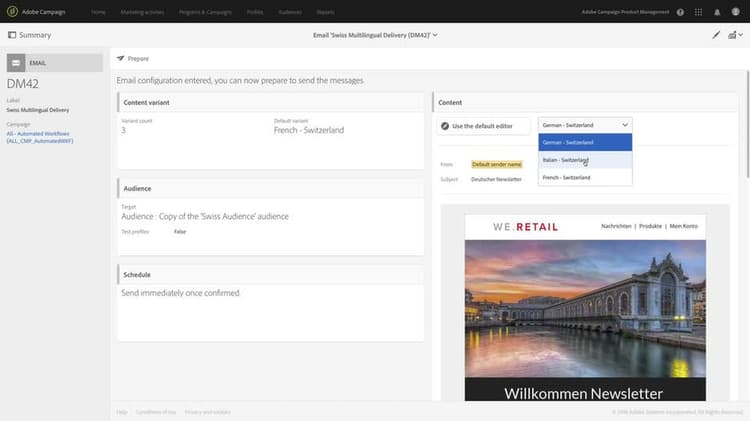
Task: Open the Content section header
Action: 585,102
